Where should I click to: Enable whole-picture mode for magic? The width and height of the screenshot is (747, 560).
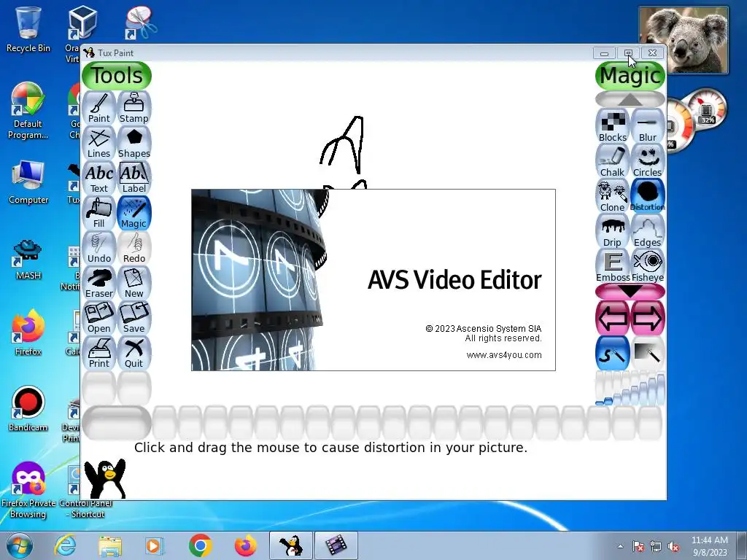(648, 353)
